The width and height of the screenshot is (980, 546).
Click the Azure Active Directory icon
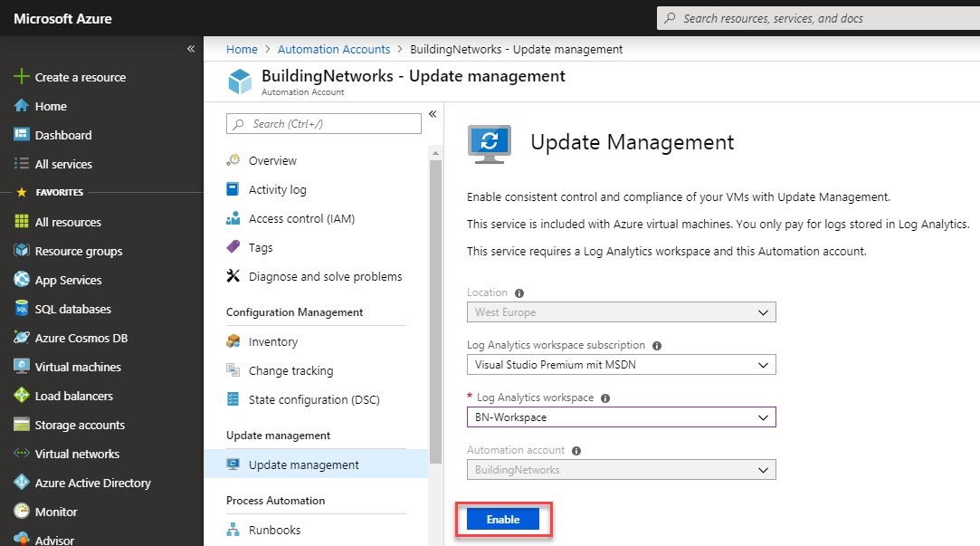click(x=21, y=482)
